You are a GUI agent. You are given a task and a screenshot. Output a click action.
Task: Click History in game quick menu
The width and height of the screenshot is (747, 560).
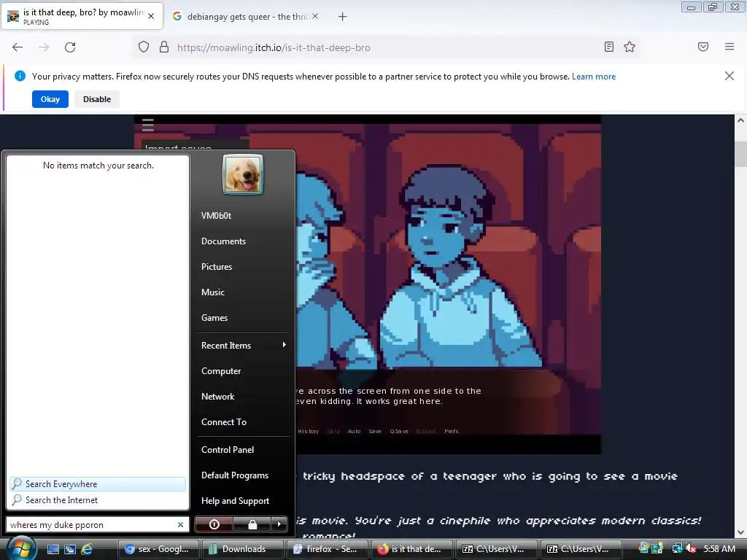309,432
